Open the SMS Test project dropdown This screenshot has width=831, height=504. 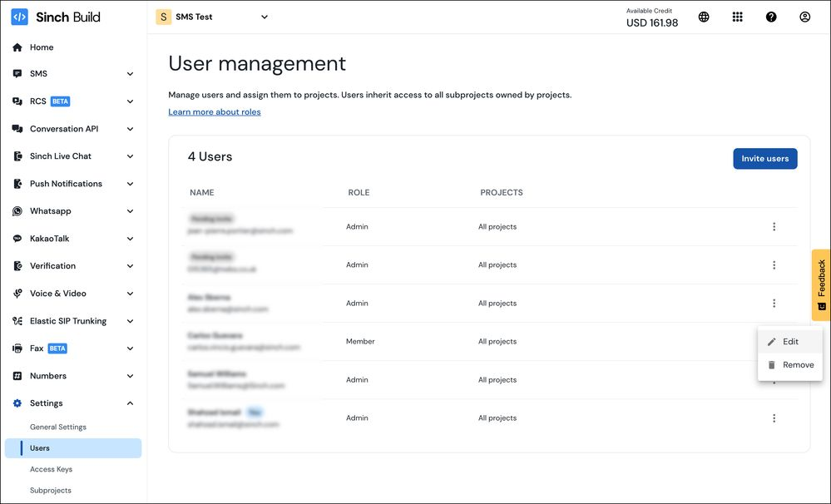[212, 17]
